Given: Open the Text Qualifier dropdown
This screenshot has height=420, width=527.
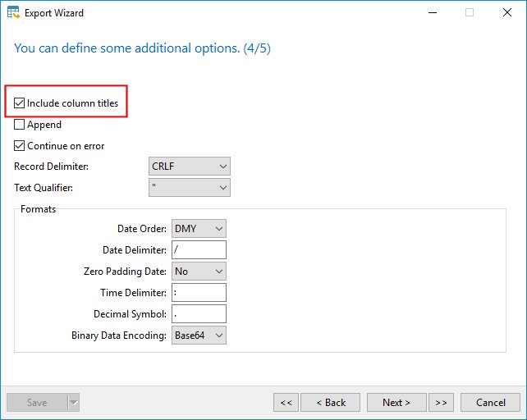Looking at the screenshot, I should click(190, 188).
